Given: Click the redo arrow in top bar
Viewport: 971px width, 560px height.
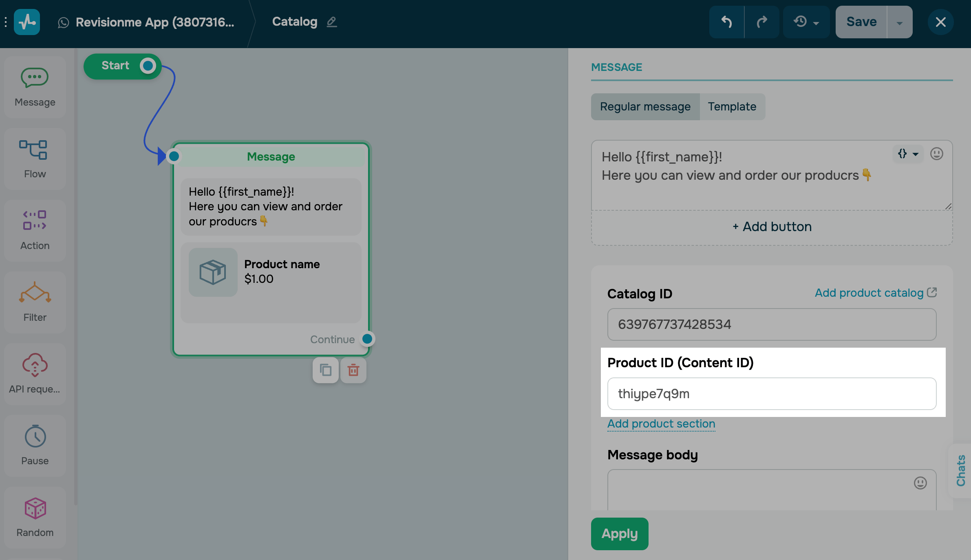Looking at the screenshot, I should tap(761, 22).
